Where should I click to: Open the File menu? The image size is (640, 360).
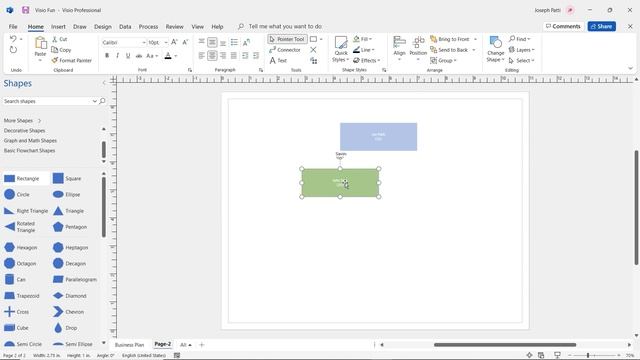[x=13, y=27]
